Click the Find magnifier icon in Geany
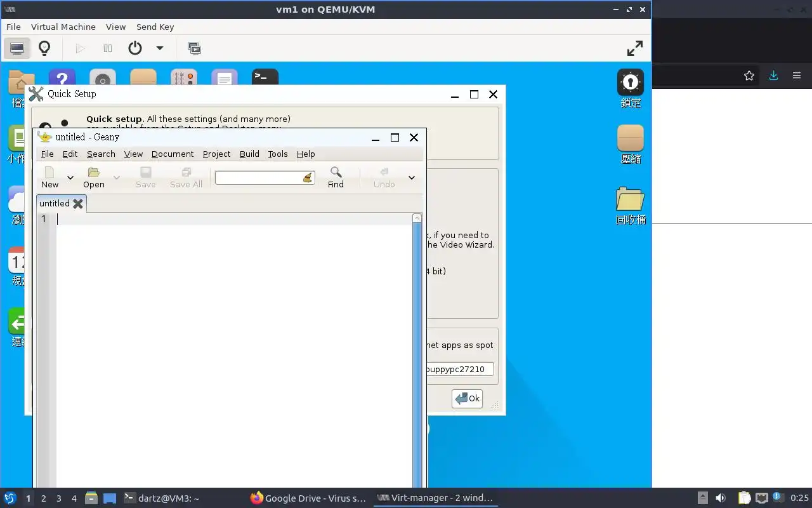This screenshot has height=508, width=812. [336, 177]
